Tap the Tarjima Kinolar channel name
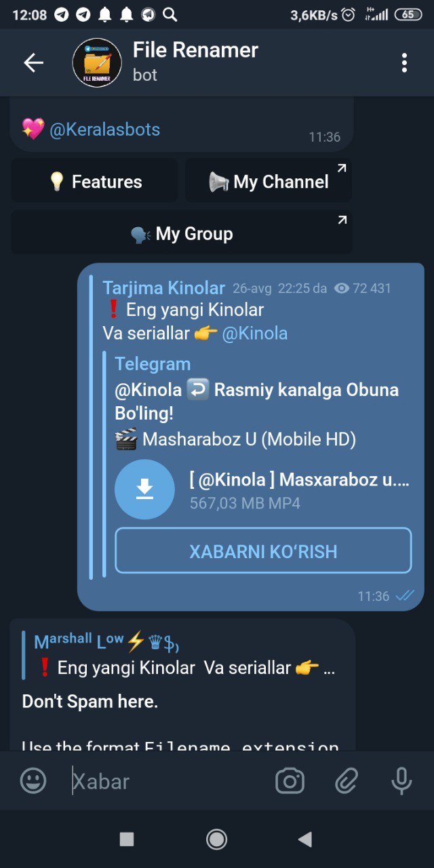This screenshot has height=868, width=434. click(x=163, y=288)
